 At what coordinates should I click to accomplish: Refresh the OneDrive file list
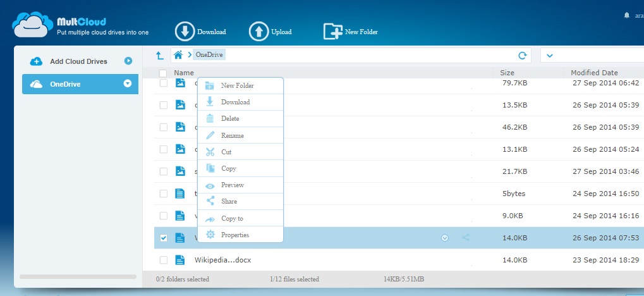(x=523, y=56)
